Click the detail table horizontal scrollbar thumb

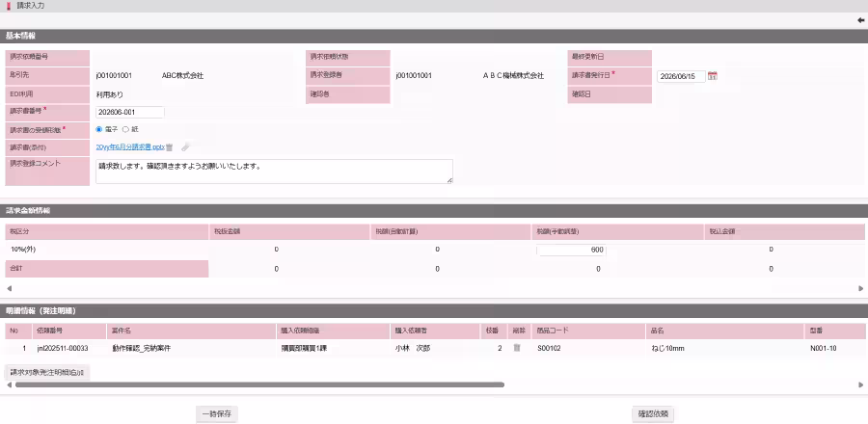tap(259, 384)
